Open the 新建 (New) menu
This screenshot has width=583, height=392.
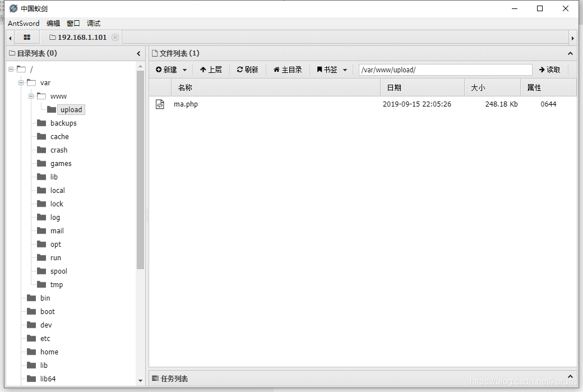pyautogui.click(x=170, y=69)
